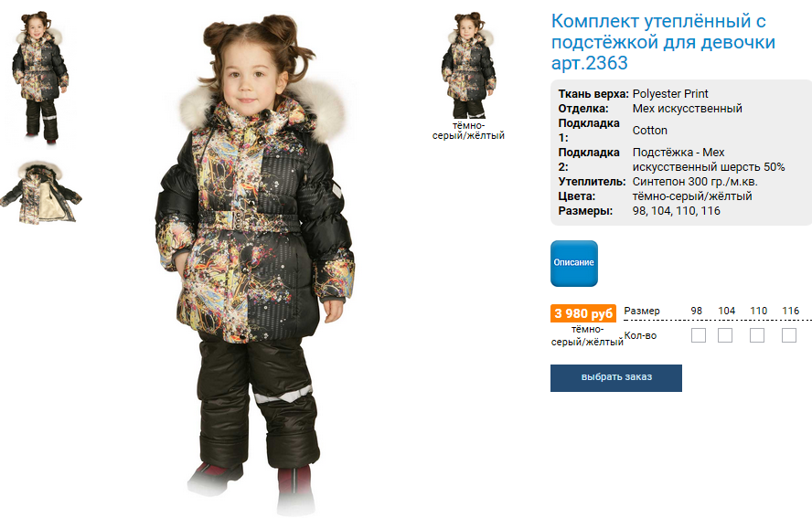Click the large main product photo
The image size is (812, 518).
tap(256, 263)
